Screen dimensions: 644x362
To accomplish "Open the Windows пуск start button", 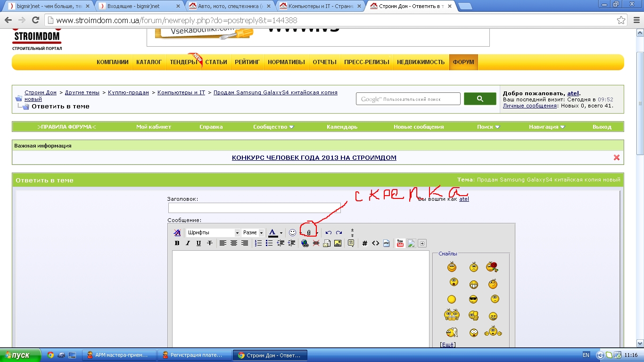I will click(20, 355).
